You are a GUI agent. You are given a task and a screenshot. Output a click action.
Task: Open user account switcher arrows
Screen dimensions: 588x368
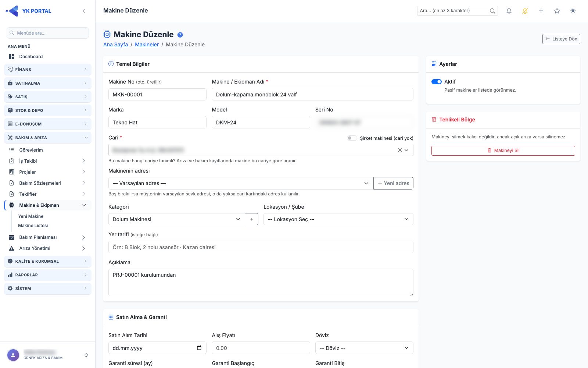coord(86,355)
